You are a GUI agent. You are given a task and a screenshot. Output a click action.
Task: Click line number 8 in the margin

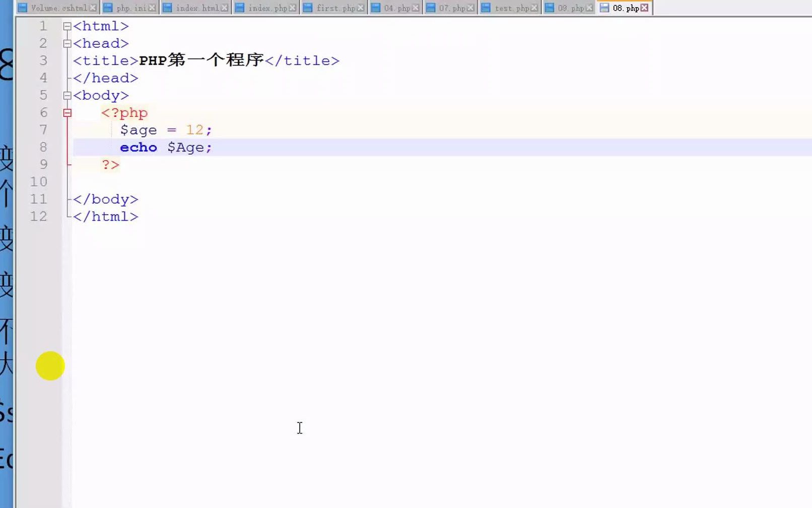point(43,147)
